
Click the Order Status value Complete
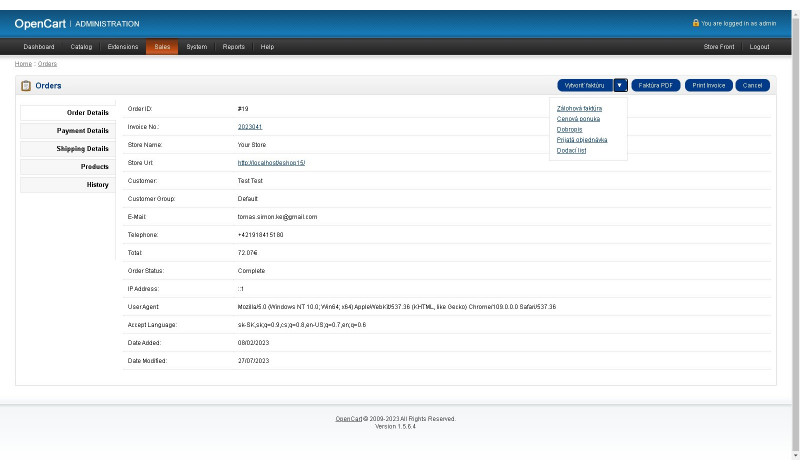[252, 271]
